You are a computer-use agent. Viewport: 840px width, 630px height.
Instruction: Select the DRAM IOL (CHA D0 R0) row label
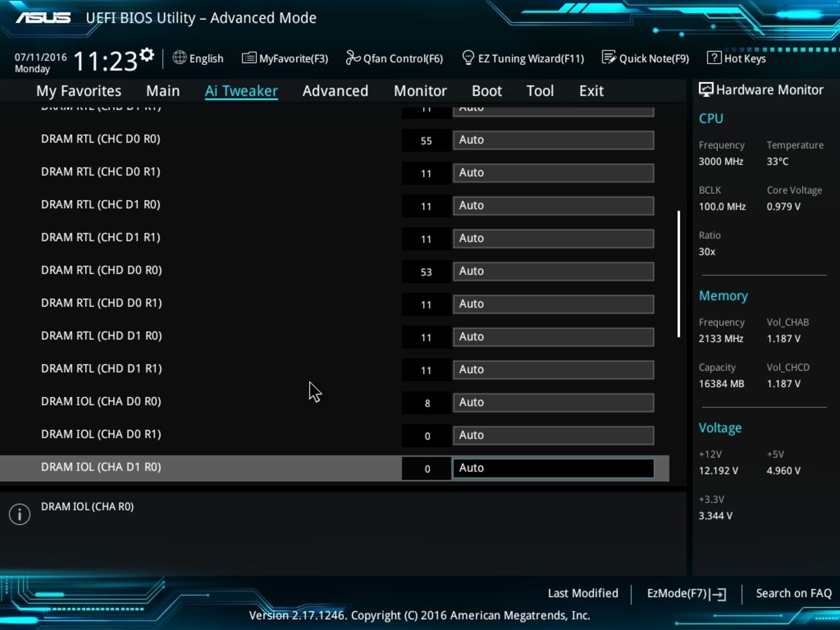101,401
